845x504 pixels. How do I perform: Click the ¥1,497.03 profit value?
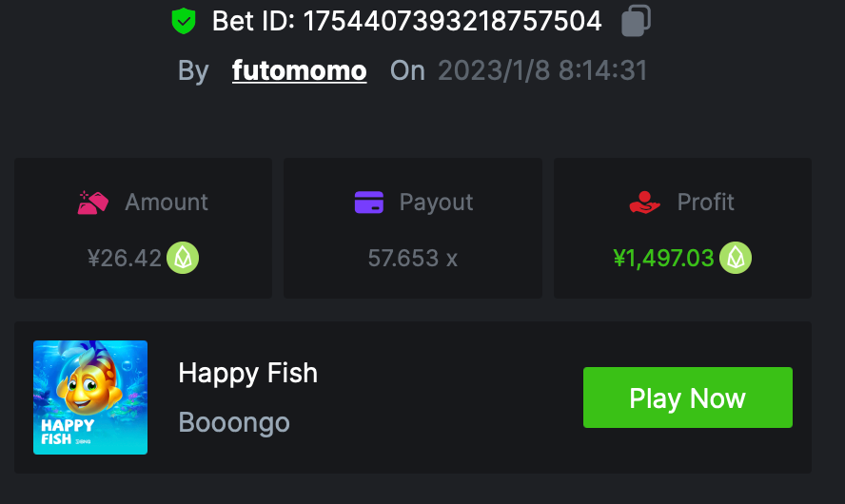click(663, 259)
